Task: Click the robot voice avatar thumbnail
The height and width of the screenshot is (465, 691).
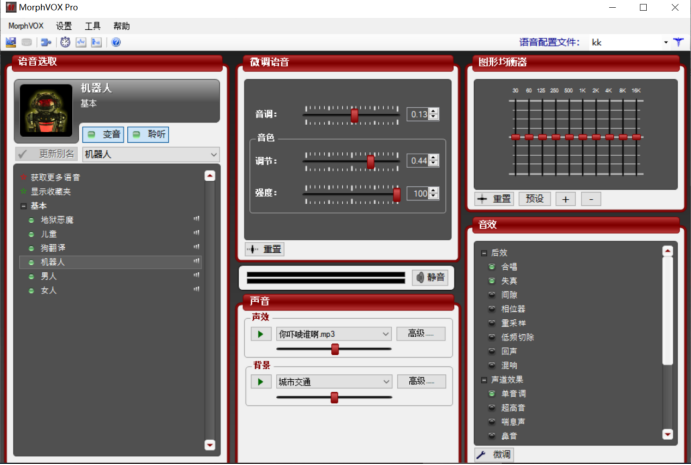Action: (x=46, y=110)
